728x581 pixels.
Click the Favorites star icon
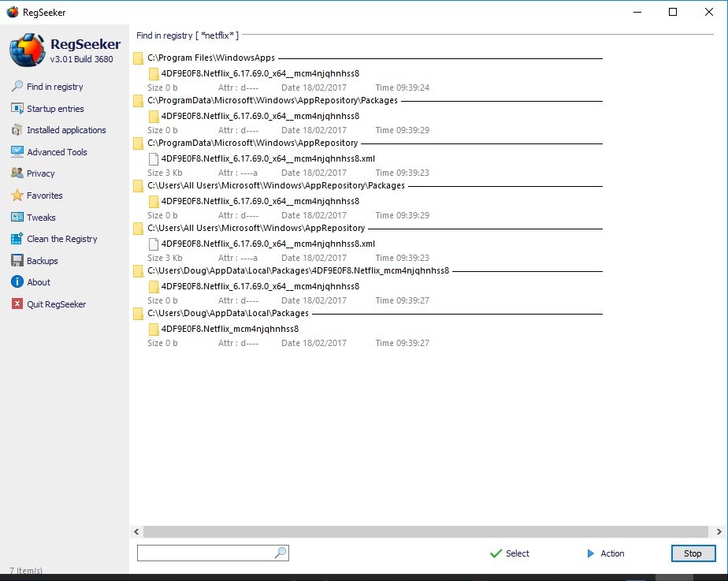(x=17, y=195)
